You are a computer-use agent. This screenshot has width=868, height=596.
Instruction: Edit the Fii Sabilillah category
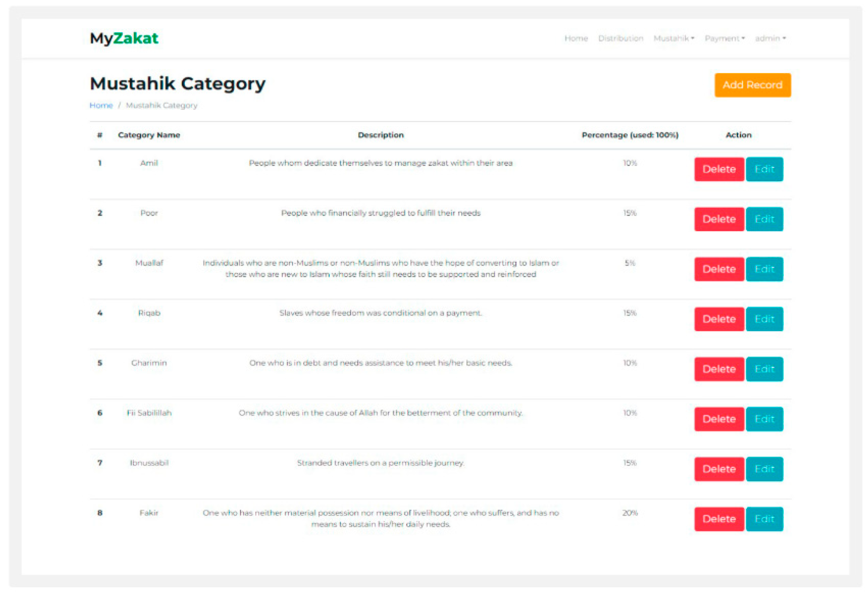pyautogui.click(x=765, y=419)
